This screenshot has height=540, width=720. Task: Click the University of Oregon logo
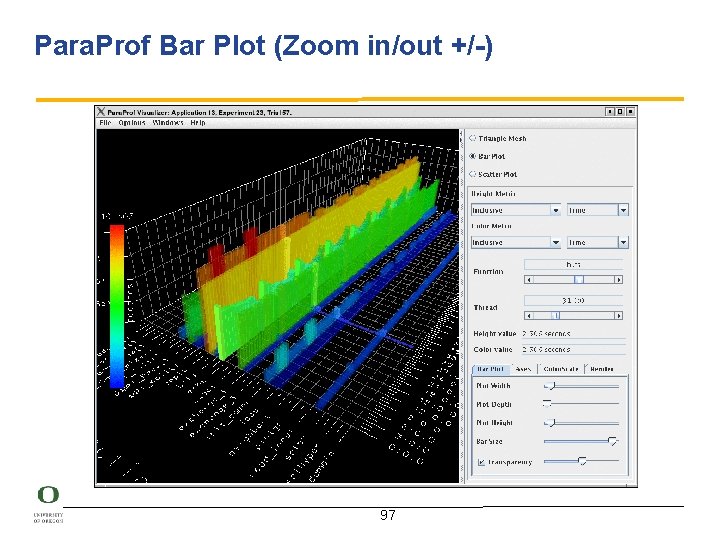[x=48, y=504]
